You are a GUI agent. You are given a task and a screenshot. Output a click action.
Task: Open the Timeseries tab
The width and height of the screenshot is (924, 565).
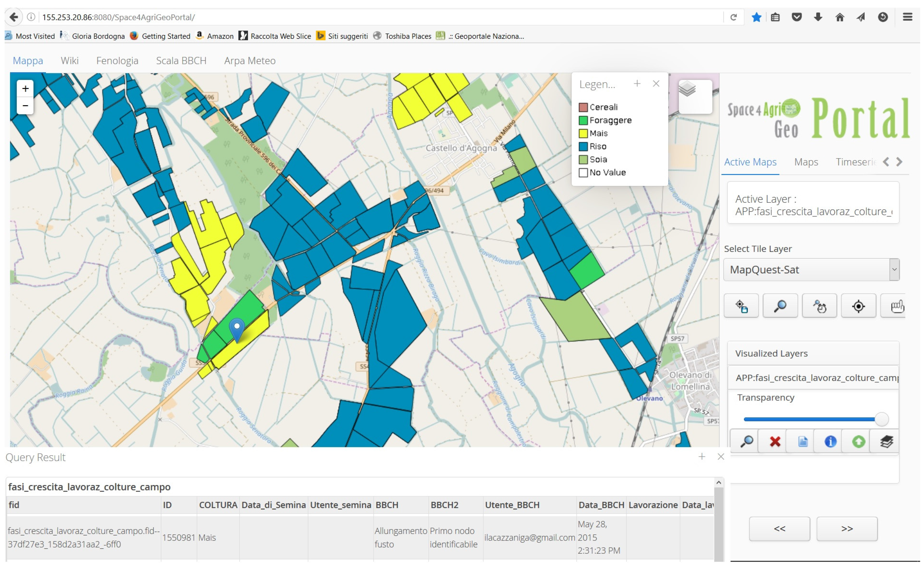(856, 162)
